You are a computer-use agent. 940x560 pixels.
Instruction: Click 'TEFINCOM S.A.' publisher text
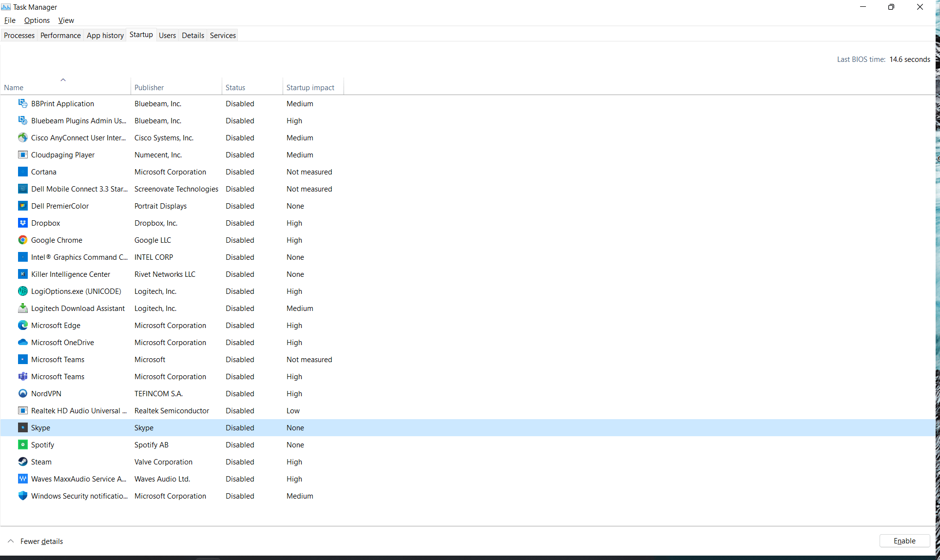(158, 393)
